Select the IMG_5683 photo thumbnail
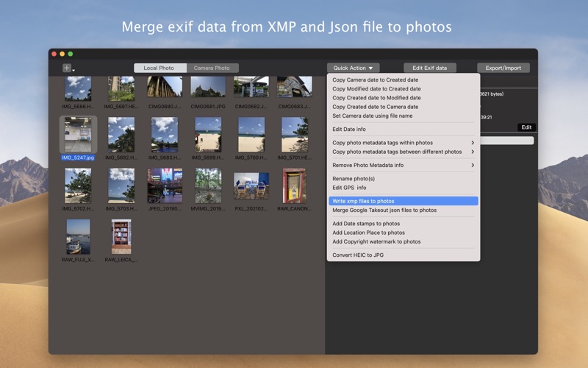The height and width of the screenshot is (368, 588). (x=165, y=134)
